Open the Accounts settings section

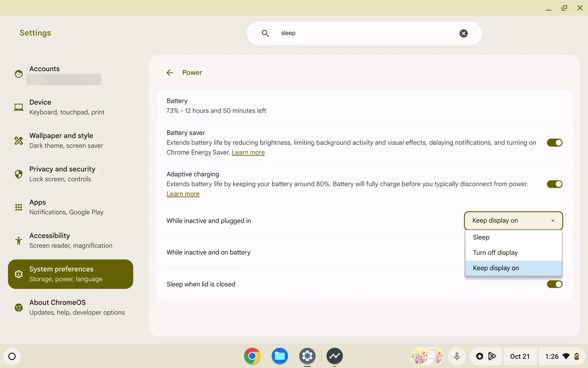pyautogui.click(x=71, y=74)
